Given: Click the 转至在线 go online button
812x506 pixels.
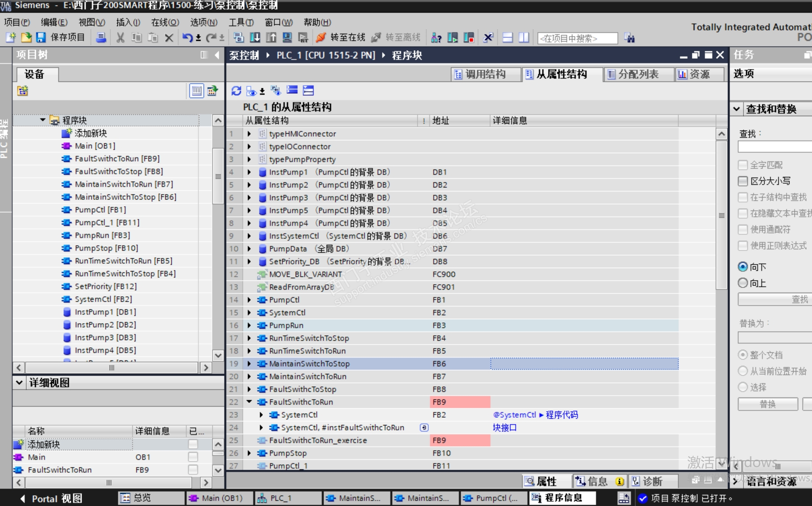Looking at the screenshot, I should coord(341,38).
